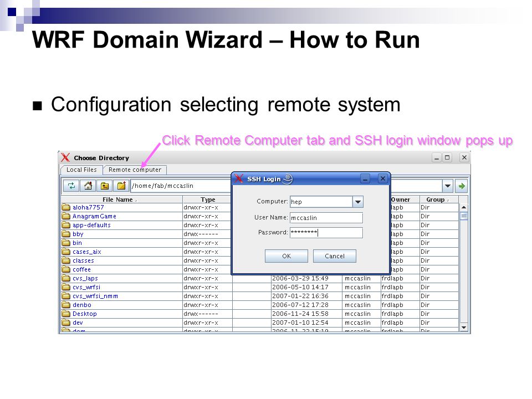Image resolution: width=532 pixels, height=399 pixels.
Task: Minimize the SSH Login dialog
Action: click(365, 178)
